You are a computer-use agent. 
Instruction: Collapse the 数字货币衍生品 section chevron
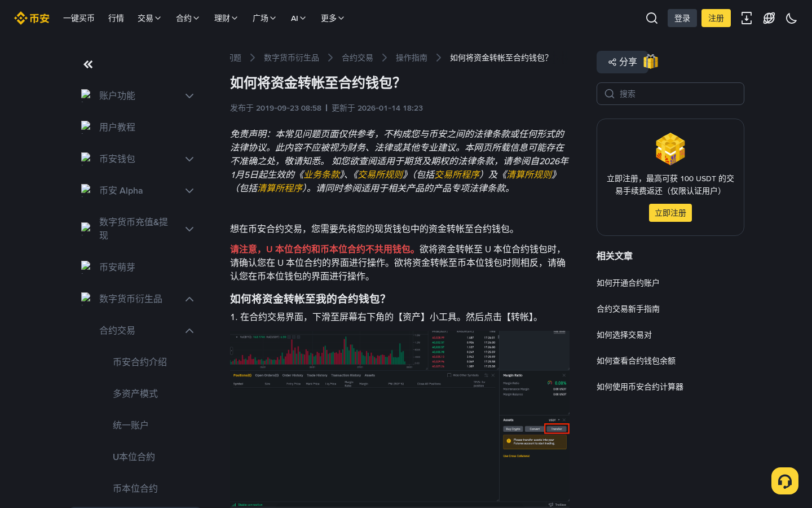click(x=189, y=299)
